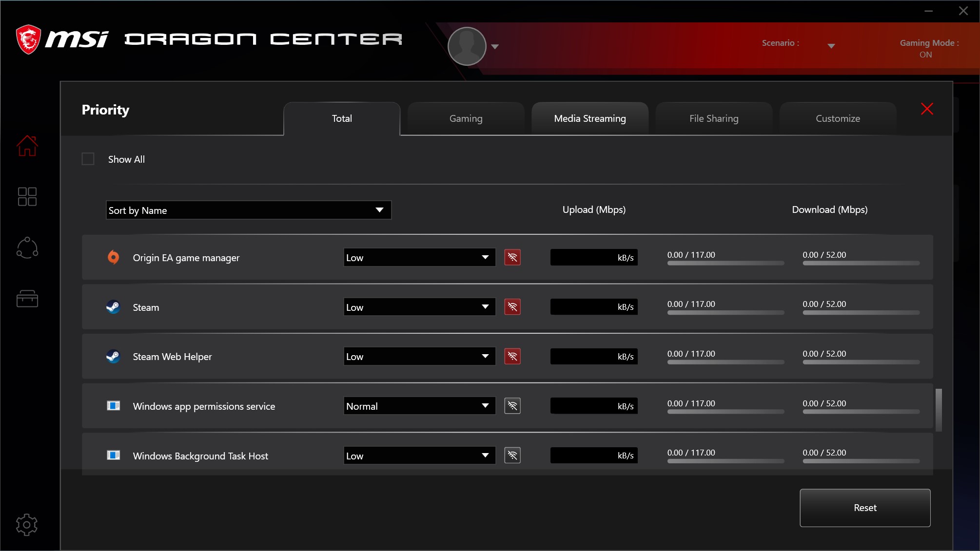The image size is (980, 551).
Task: Click the MSI dragon shield logo
Action: point(28,39)
